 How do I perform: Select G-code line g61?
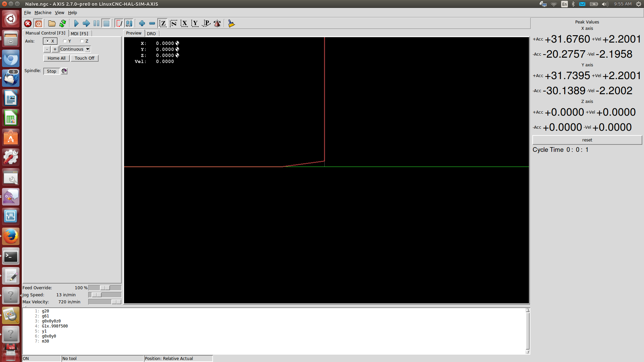(45, 316)
